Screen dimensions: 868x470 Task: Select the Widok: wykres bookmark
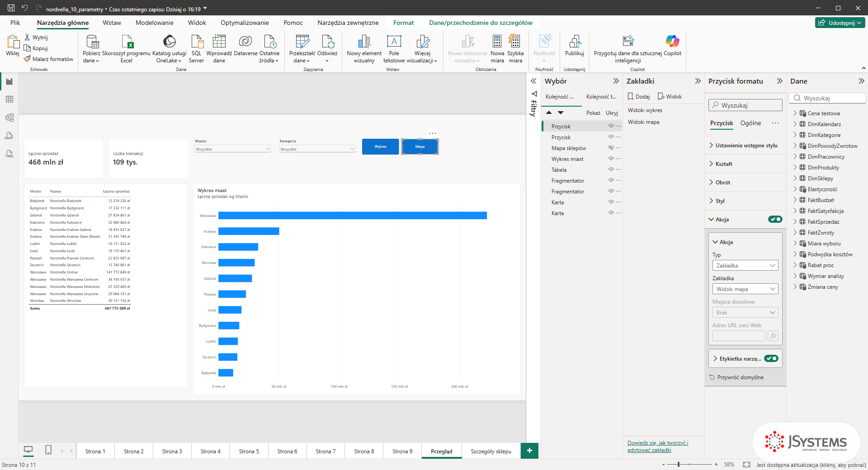[x=645, y=110]
